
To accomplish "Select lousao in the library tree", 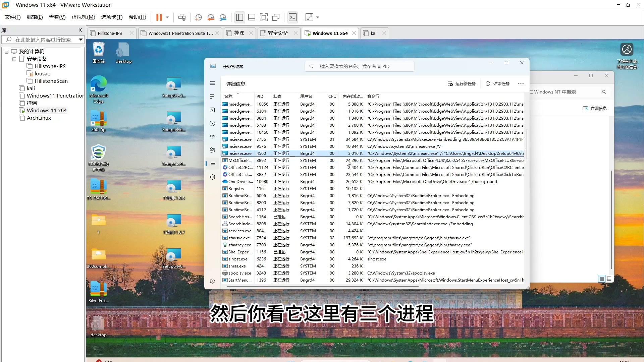I will pos(43,74).
